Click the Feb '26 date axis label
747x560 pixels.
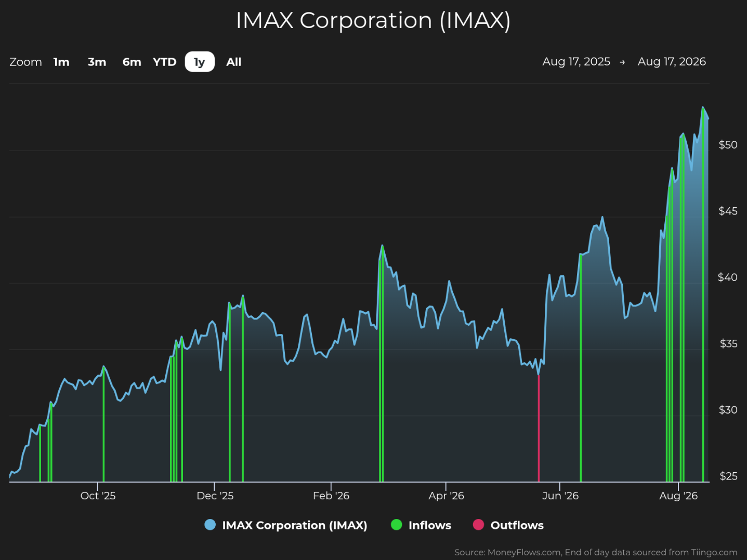tap(331, 496)
